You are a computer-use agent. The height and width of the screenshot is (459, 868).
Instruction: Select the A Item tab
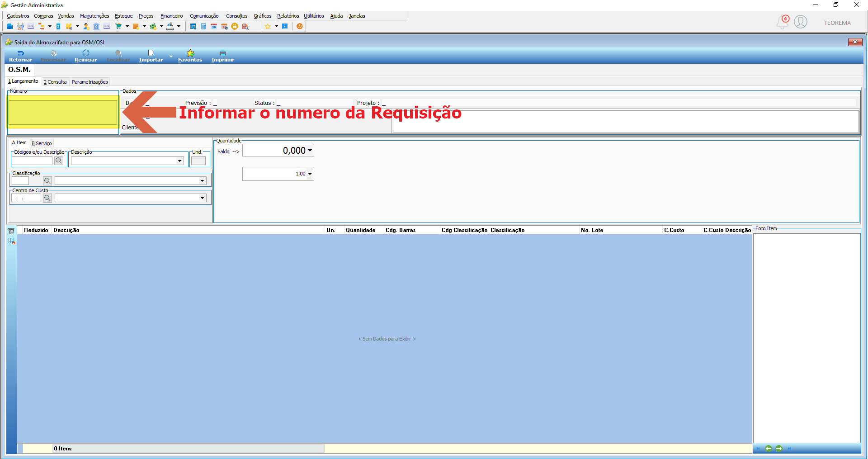[x=19, y=143]
